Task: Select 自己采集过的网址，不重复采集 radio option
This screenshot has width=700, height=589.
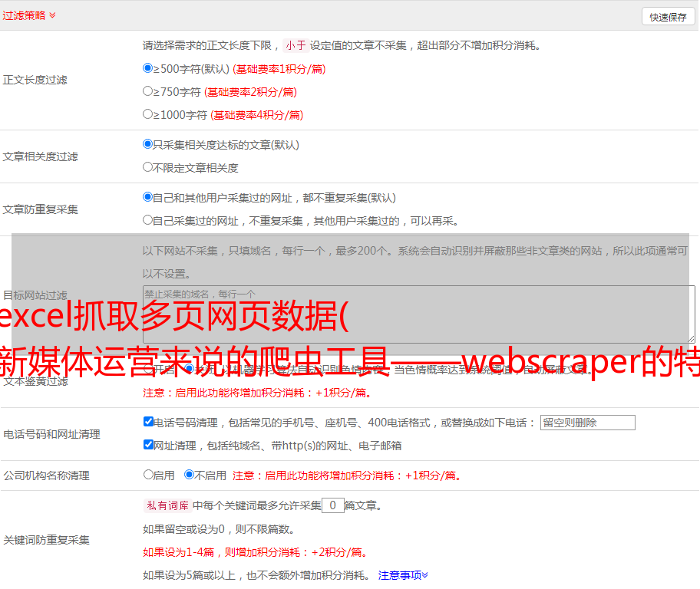Action: click(147, 219)
